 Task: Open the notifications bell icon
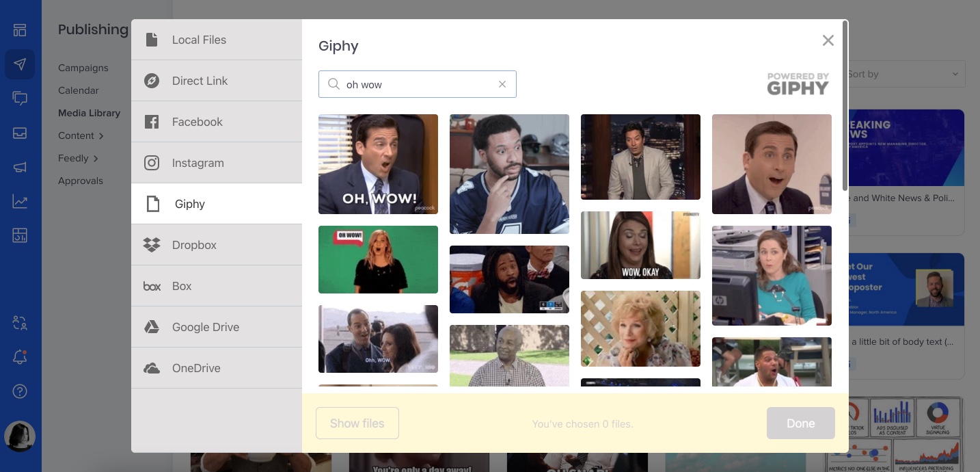click(x=20, y=357)
